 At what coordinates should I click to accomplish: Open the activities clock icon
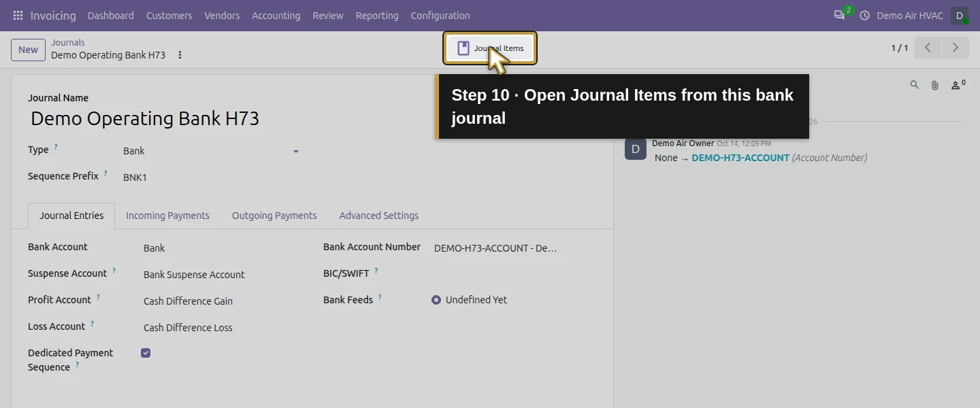click(x=865, y=15)
